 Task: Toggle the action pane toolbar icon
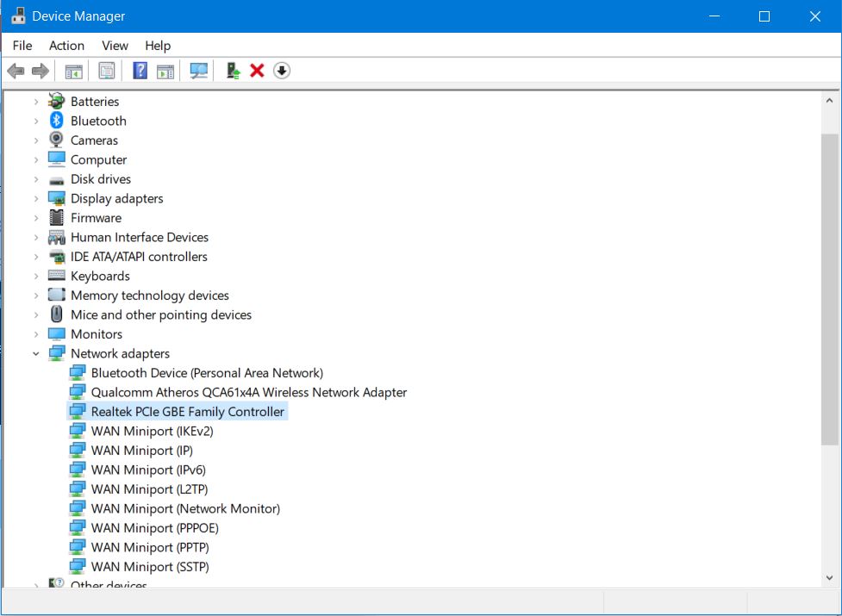pos(165,71)
